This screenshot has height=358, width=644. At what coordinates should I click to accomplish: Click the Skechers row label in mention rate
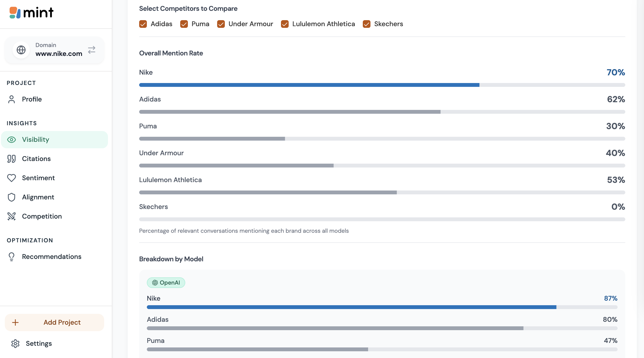coord(154,207)
